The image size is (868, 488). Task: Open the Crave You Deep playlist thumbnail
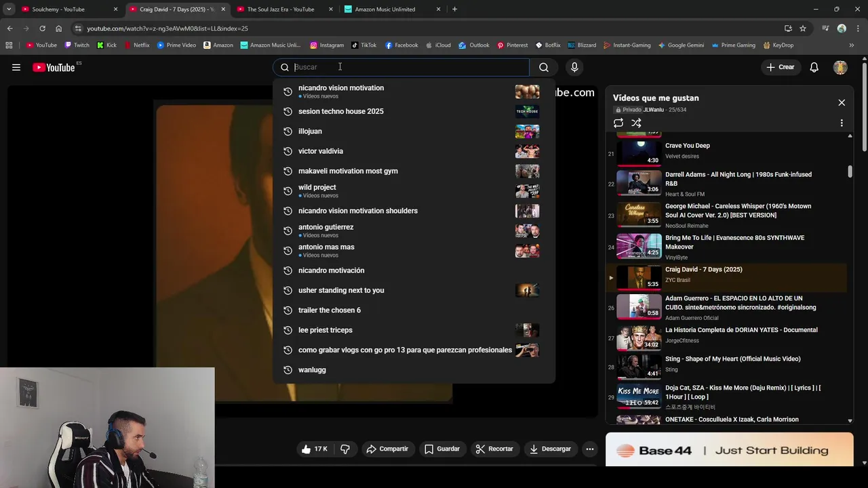pyautogui.click(x=639, y=152)
